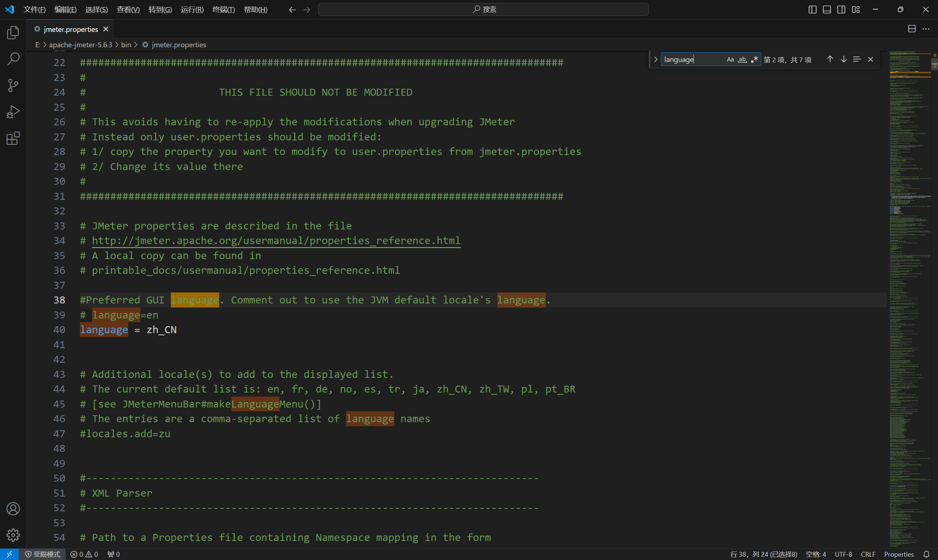Click line number 40 in the gutter
This screenshot has width=938, height=560.
59,329
